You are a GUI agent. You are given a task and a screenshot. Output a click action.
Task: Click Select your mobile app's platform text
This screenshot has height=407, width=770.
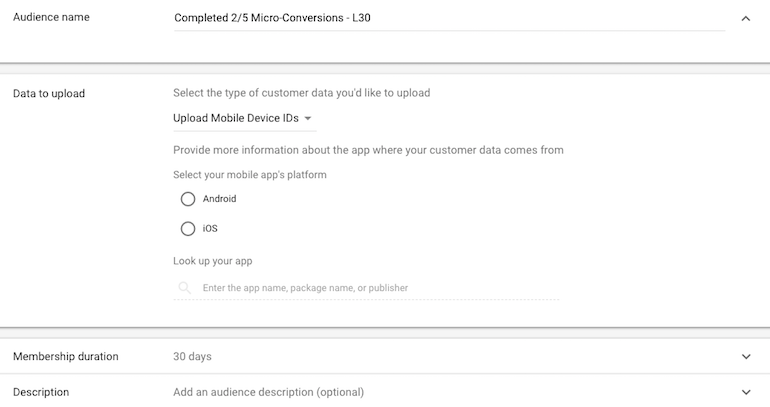coord(249,175)
